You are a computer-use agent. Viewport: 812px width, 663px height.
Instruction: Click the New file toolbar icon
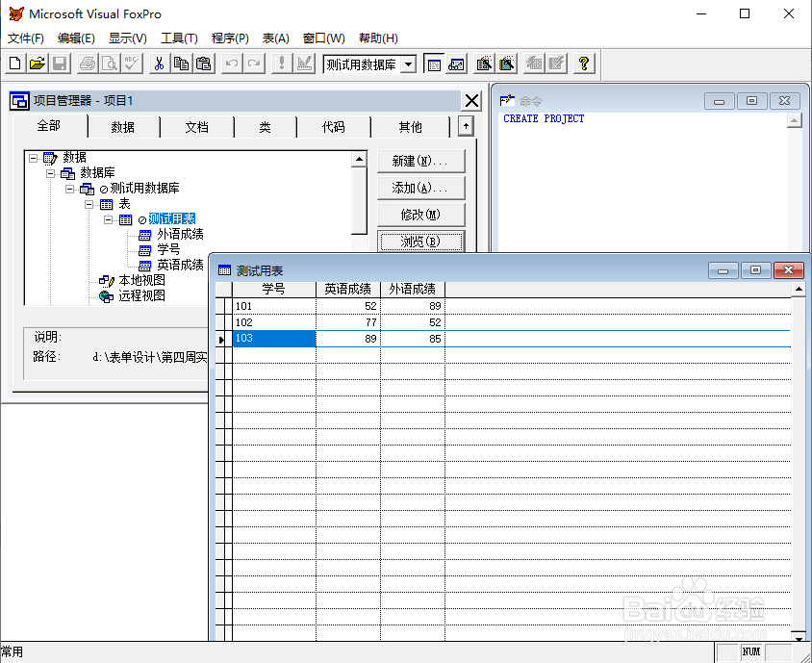[x=15, y=64]
